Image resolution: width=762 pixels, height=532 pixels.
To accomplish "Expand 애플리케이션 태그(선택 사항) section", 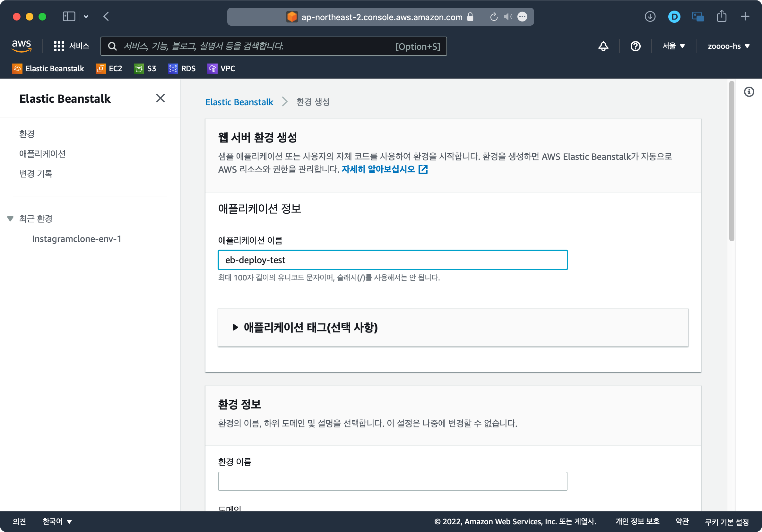I will coord(235,327).
